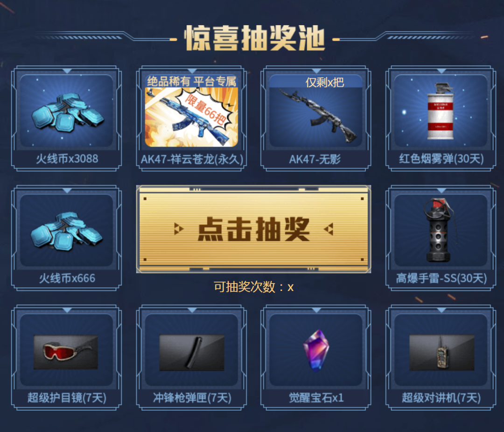Viewport: 504px width, 432px height.
Task: Select the 红色烟雾弹 smoke grenade icon
Action: 441,111
